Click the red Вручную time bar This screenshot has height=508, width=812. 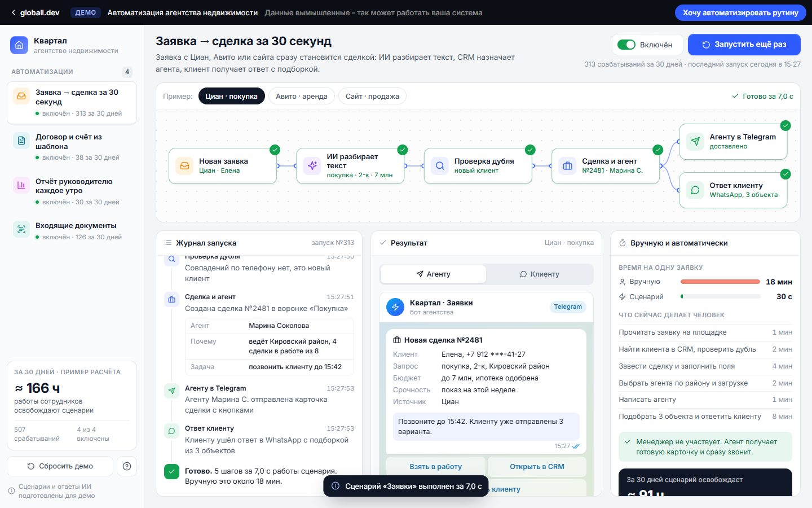720,282
